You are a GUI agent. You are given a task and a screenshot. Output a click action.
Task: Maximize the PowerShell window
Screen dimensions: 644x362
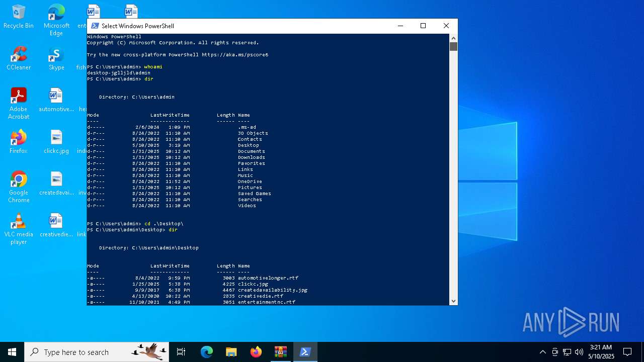point(423,26)
